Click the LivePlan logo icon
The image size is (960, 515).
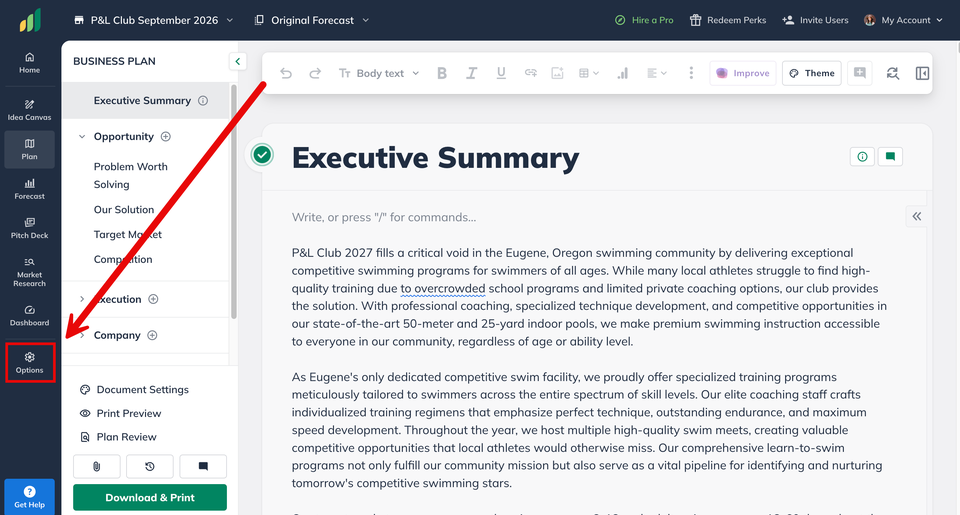[30, 20]
